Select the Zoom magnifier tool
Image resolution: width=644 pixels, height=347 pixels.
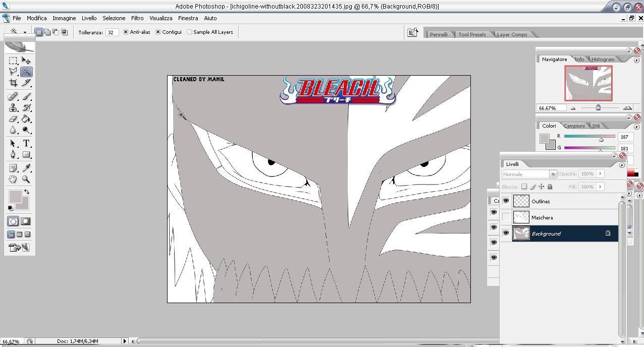[26, 179]
